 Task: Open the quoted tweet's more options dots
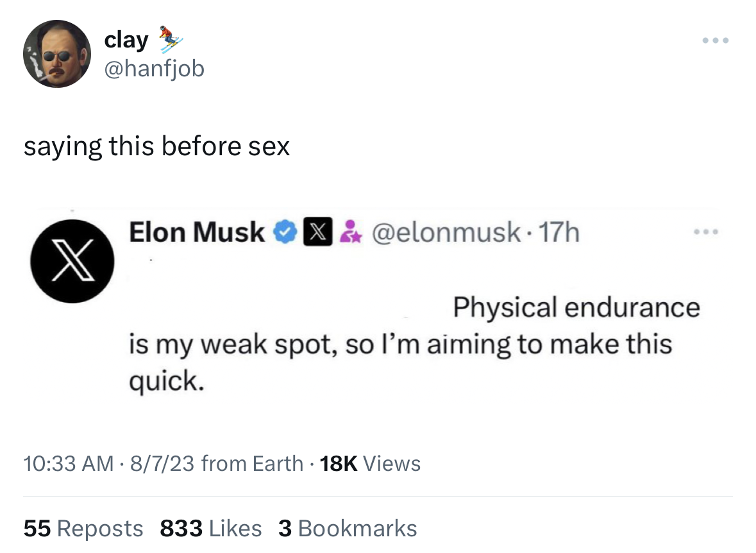[x=706, y=232]
